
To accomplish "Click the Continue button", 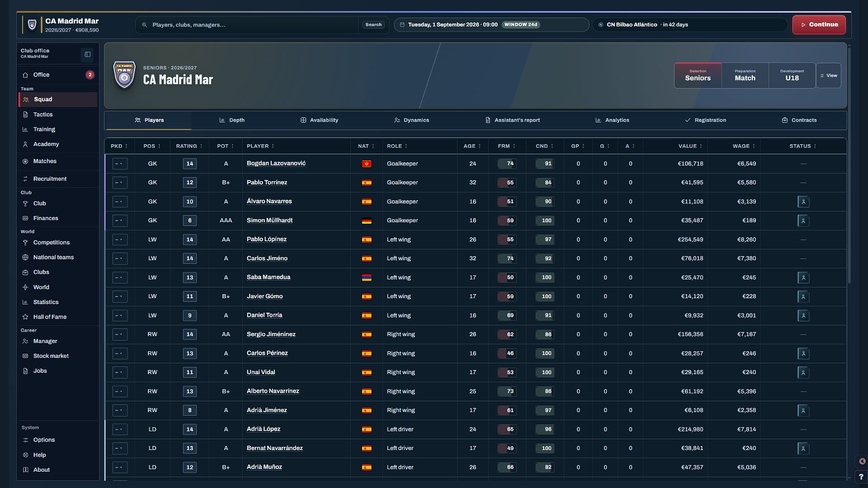I will click(x=819, y=25).
